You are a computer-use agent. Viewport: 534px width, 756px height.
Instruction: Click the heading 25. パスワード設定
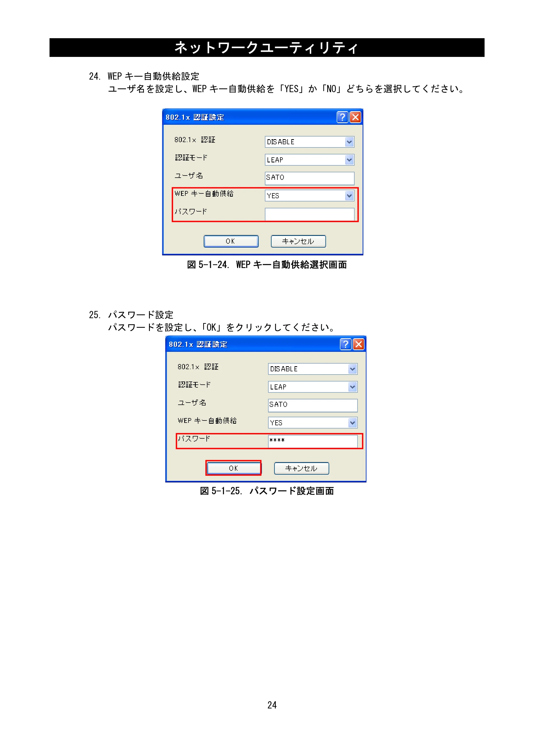tap(131, 315)
